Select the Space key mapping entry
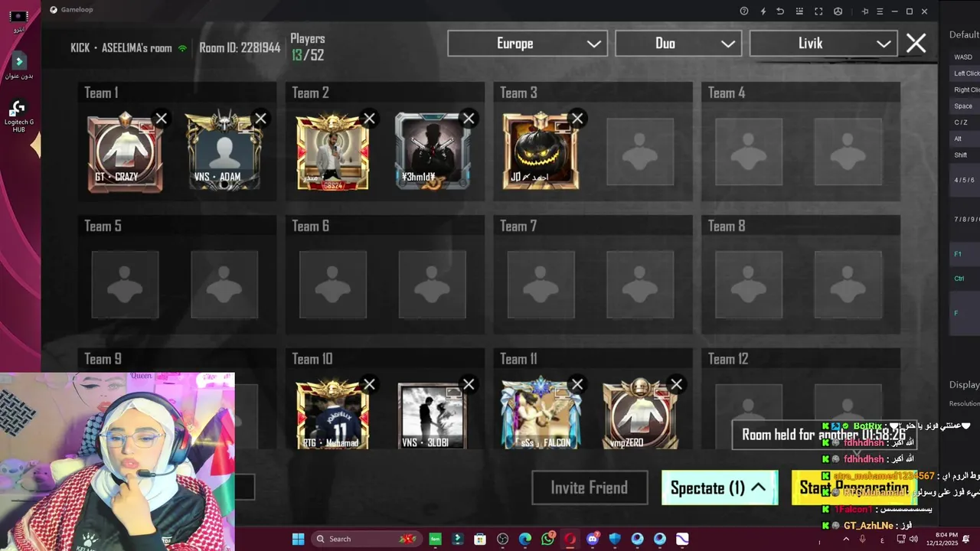 pyautogui.click(x=963, y=106)
